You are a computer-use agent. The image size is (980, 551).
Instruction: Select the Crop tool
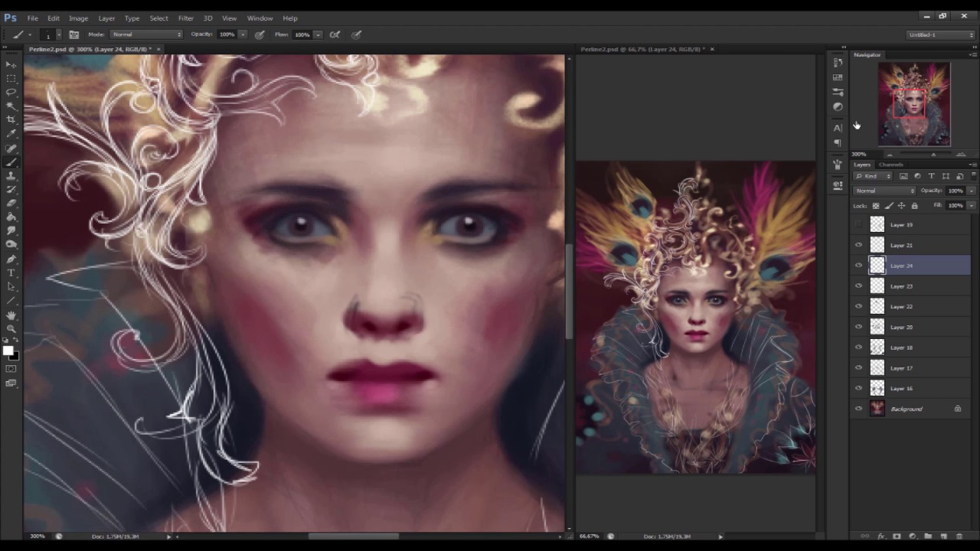click(x=11, y=119)
